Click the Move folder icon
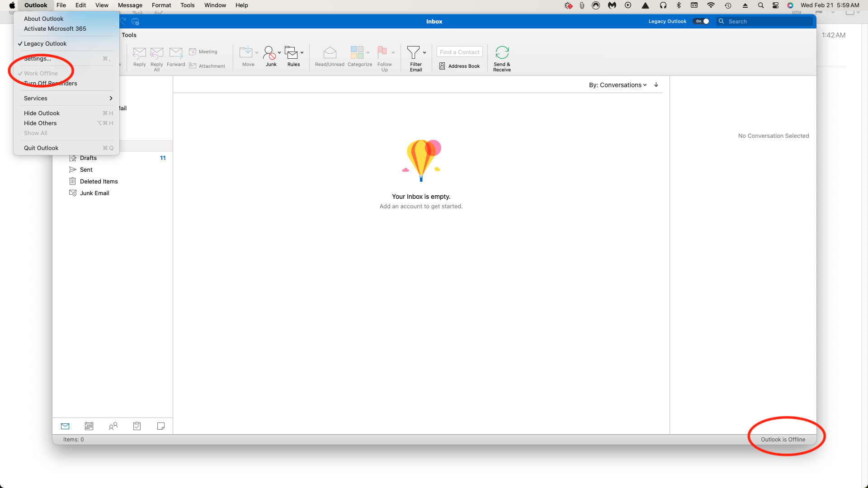Viewport: 868px width, 488px height. 246,52
